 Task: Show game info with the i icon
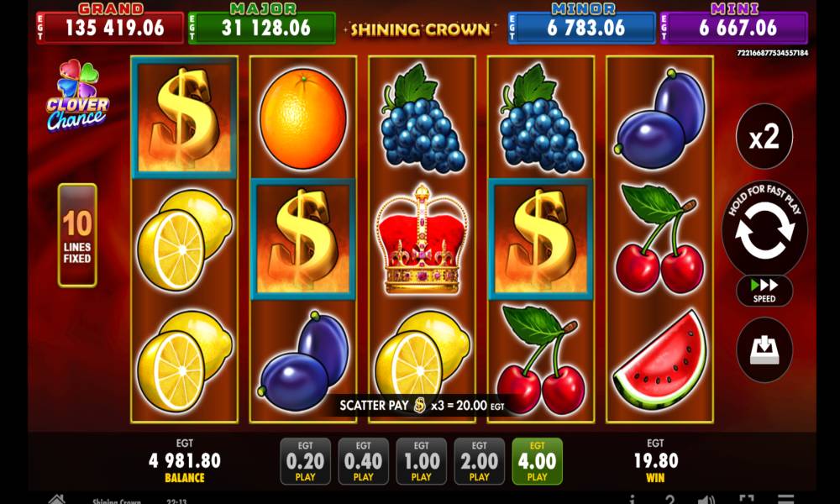coord(633,499)
